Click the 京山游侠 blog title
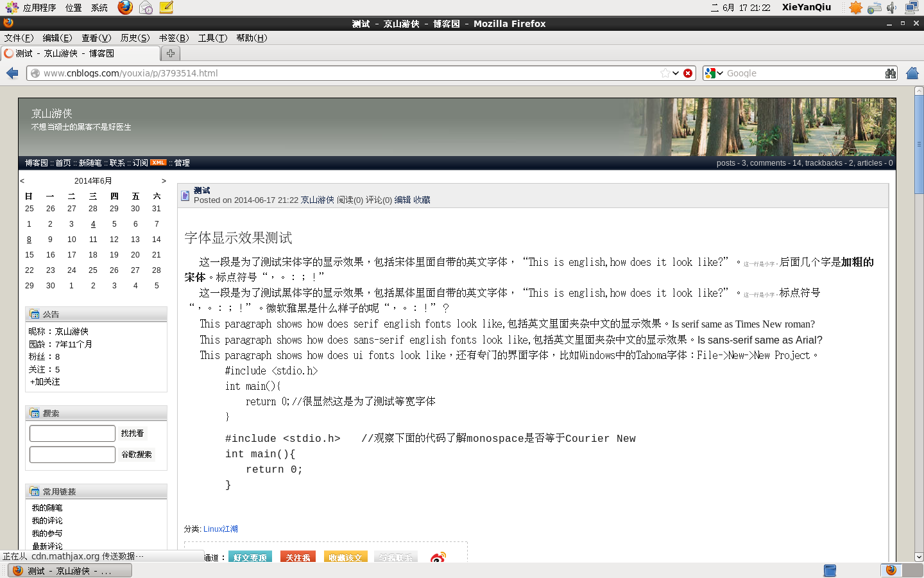Screen dimensions: 924x578 click(52, 114)
